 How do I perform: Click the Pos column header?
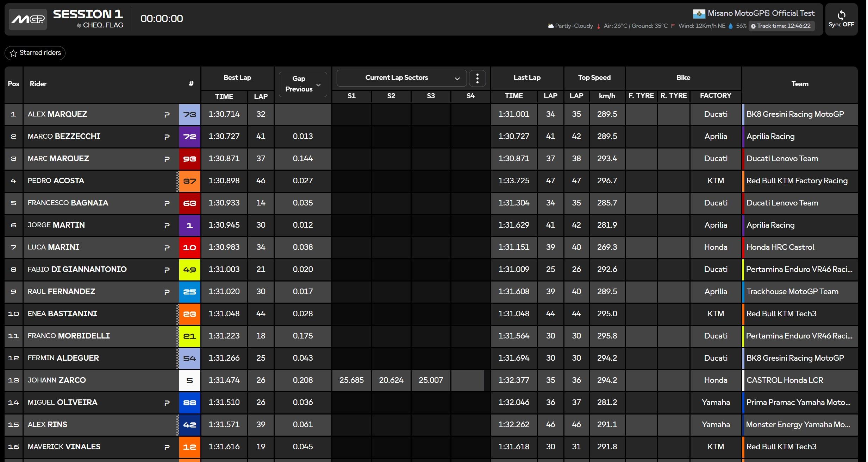tap(14, 84)
